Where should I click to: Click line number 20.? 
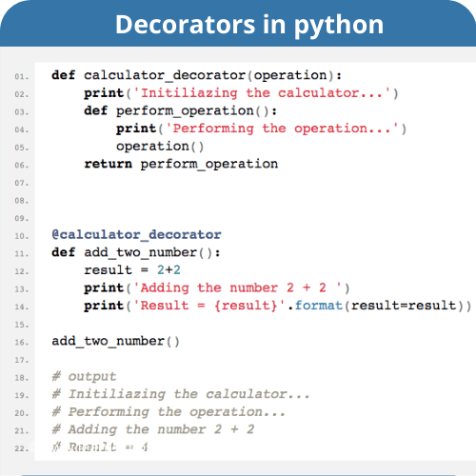click(22, 413)
